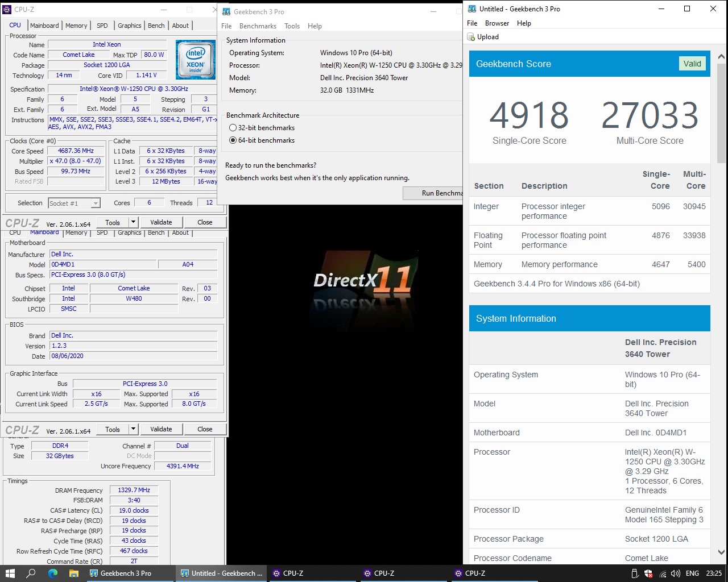Click the safely remove hardware tray icon
728x582 pixels.
click(636, 573)
